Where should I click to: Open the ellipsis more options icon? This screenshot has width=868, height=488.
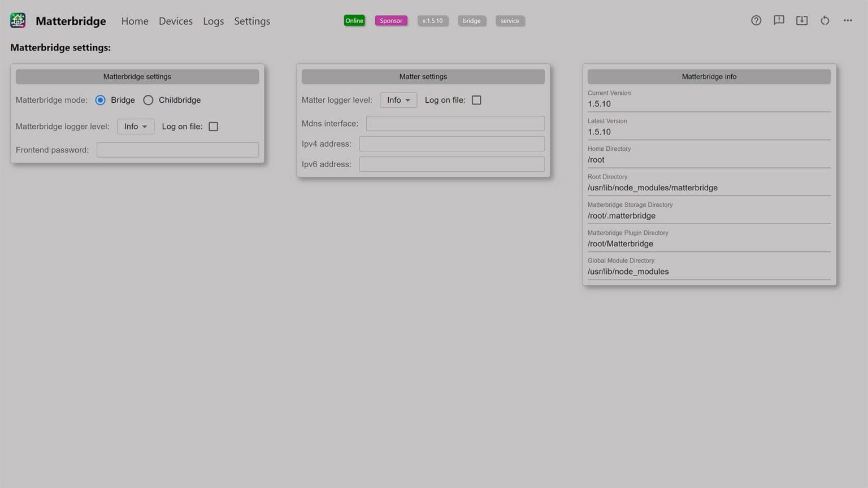point(847,20)
